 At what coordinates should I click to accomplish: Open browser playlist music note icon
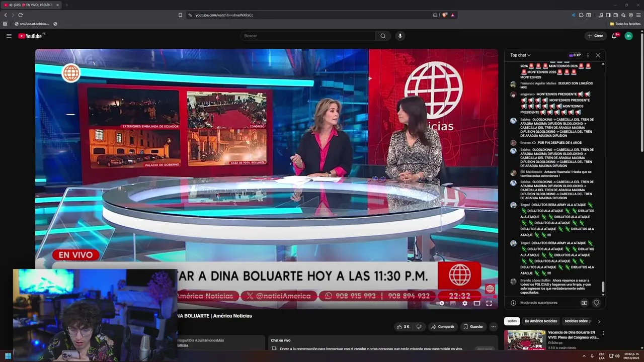601,15
